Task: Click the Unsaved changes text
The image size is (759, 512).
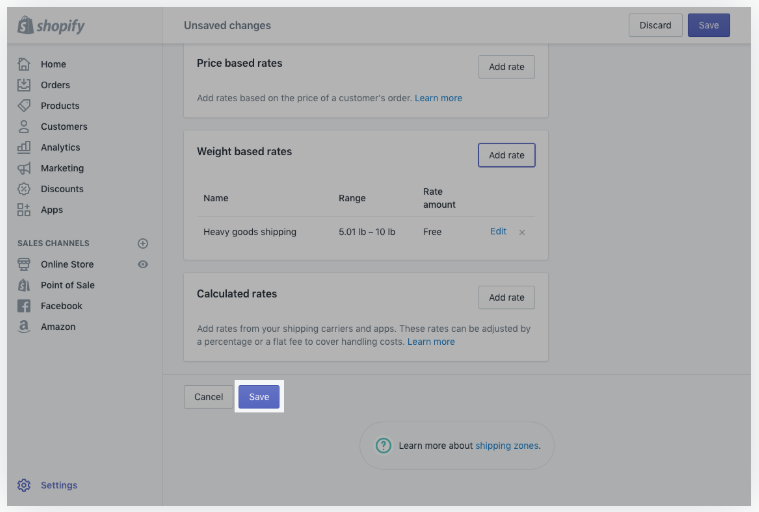Action: coord(228,25)
